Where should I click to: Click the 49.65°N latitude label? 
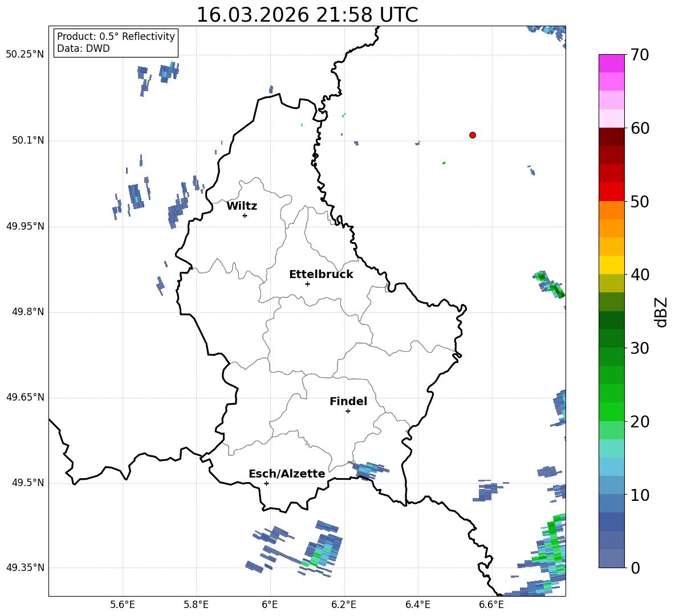pos(25,397)
